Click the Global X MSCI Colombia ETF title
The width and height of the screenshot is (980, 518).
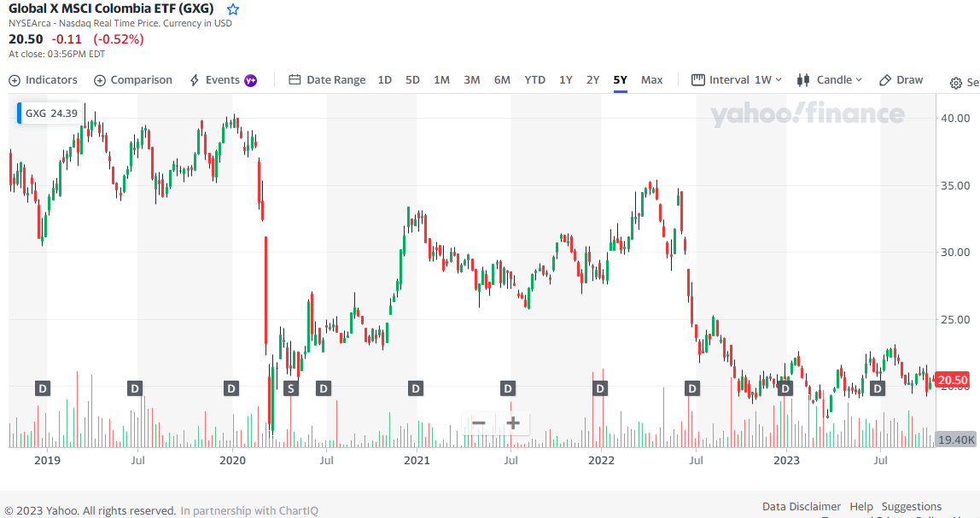[x=111, y=9]
